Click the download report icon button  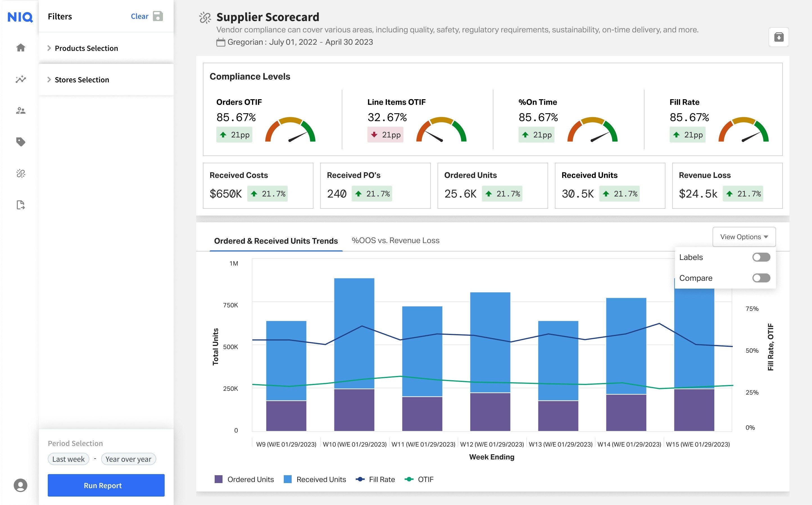pyautogui.click(x=779, y=37)
